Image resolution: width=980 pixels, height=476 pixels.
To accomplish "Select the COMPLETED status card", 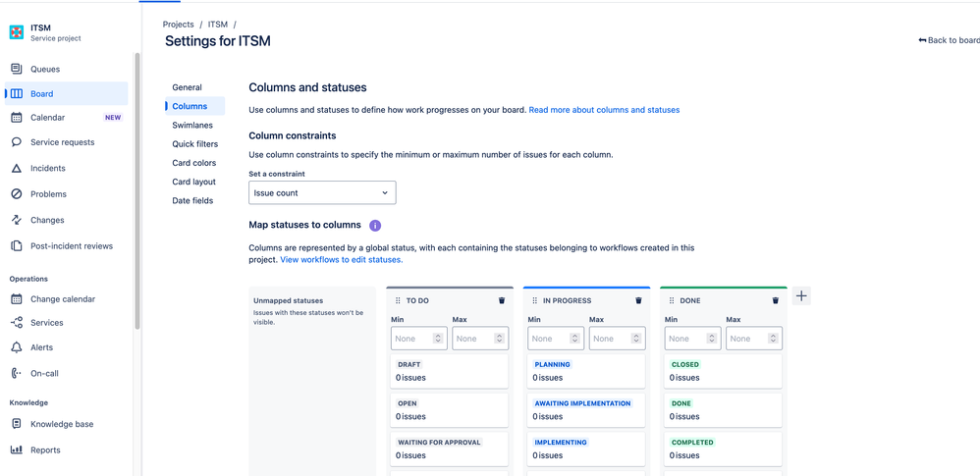I will [723, 449].
